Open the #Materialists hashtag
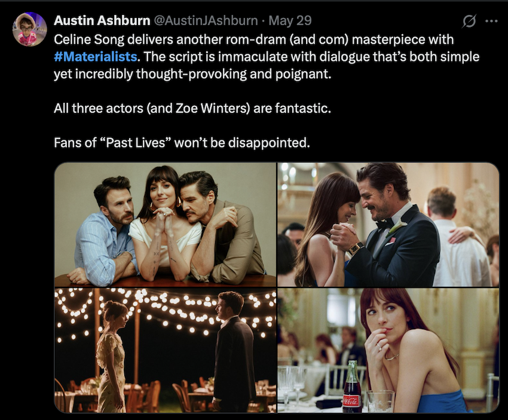 click(96, 57)
